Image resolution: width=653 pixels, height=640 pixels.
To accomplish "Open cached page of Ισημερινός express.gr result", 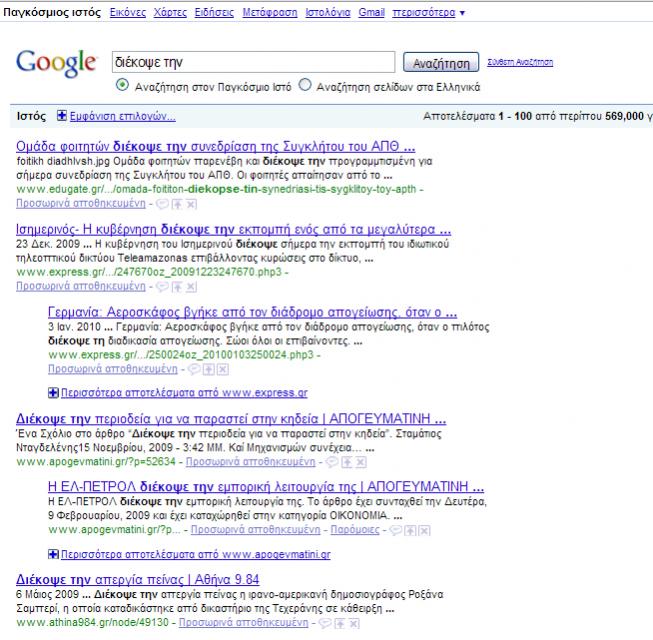I will 81,286.
